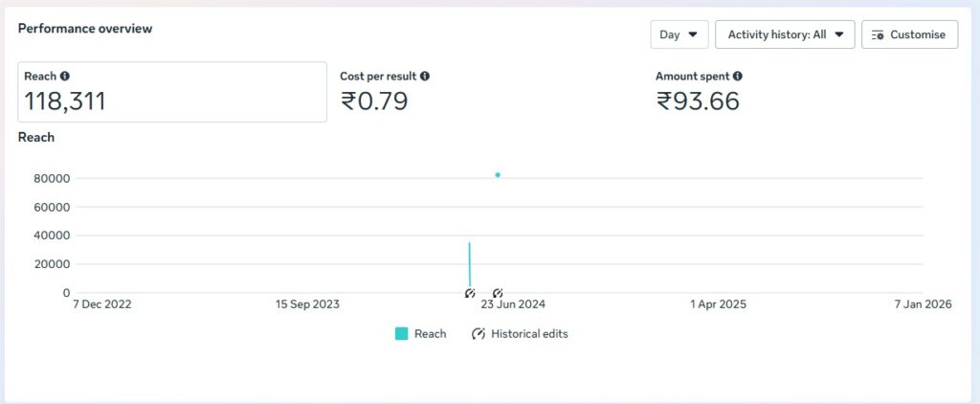This screenshot has height=404, width=980.
Task: Toggle the Reach series legend label
Action: pyautogui.click(x=430, y=334)
